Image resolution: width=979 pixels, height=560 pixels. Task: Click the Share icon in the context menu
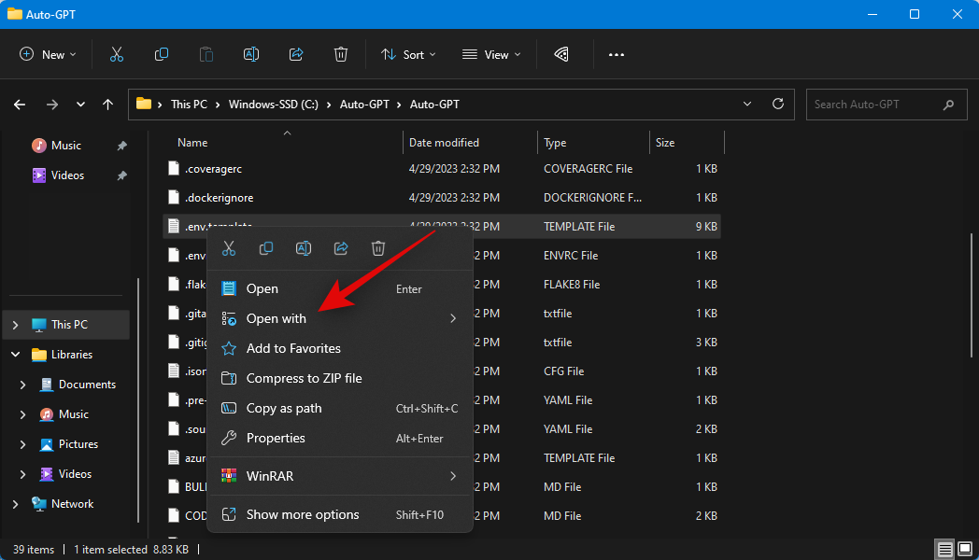pos(341,248)
